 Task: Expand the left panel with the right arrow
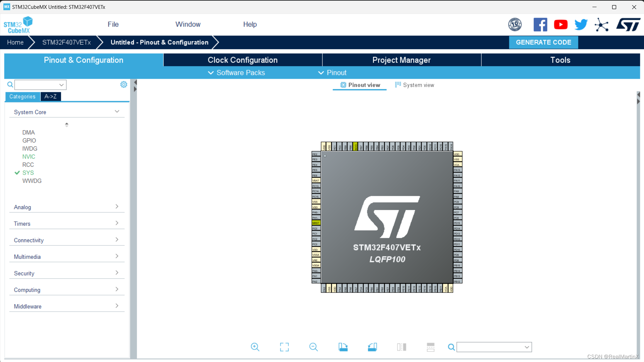pos(135,89)
